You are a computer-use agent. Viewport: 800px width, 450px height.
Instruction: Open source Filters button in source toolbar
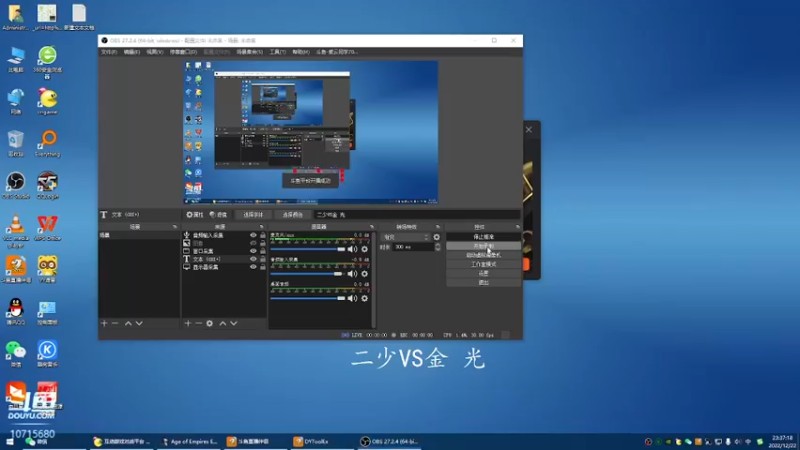point(218,215)
